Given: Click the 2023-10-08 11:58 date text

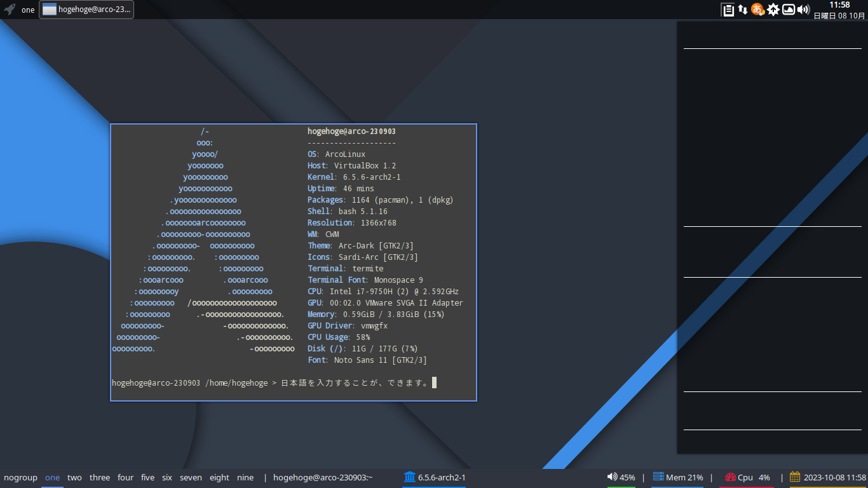Looking at the screenshot, I should point(834,477).
